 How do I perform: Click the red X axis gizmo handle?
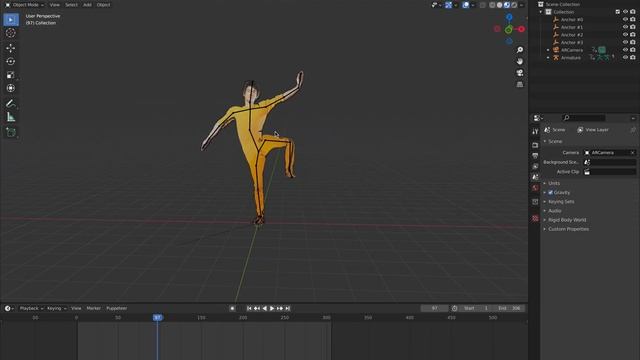coord(521,29)
